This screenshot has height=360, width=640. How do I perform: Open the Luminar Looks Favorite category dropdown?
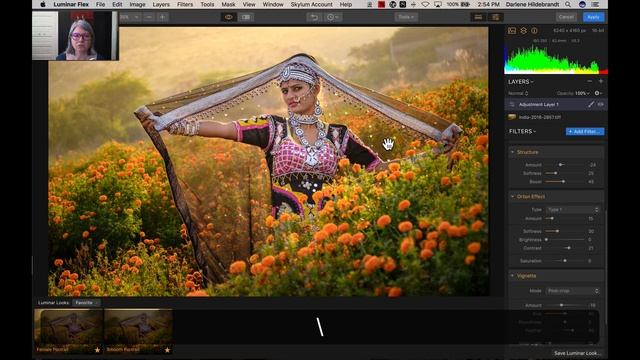86,303
